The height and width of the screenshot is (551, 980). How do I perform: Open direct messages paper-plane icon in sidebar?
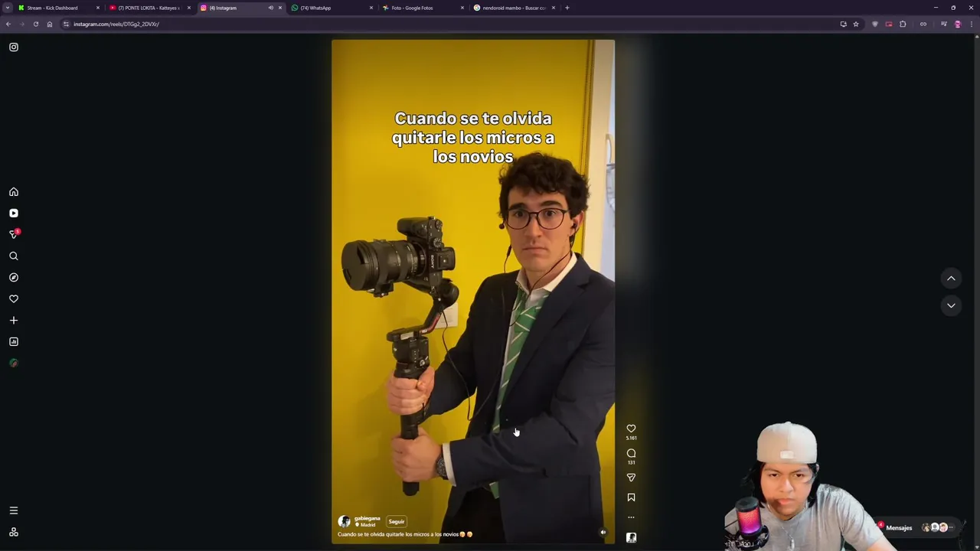point(14,234)
